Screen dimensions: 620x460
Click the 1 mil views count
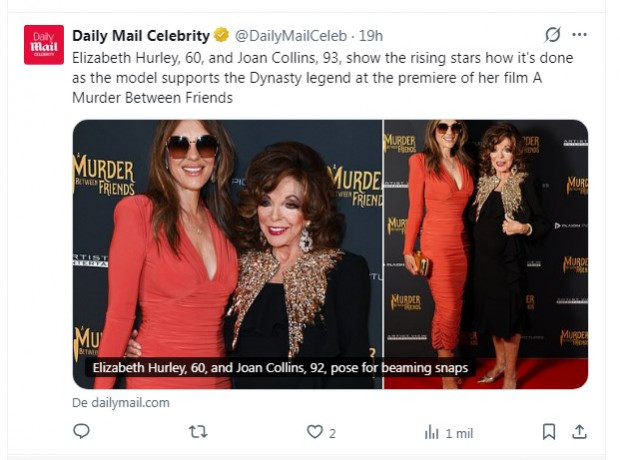tap(459, 433)
